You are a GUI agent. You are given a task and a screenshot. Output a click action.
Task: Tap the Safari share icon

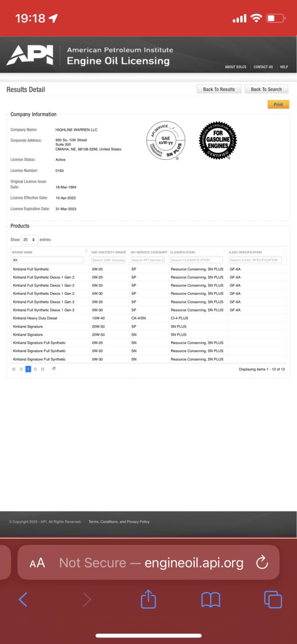(x=148, y=599)
